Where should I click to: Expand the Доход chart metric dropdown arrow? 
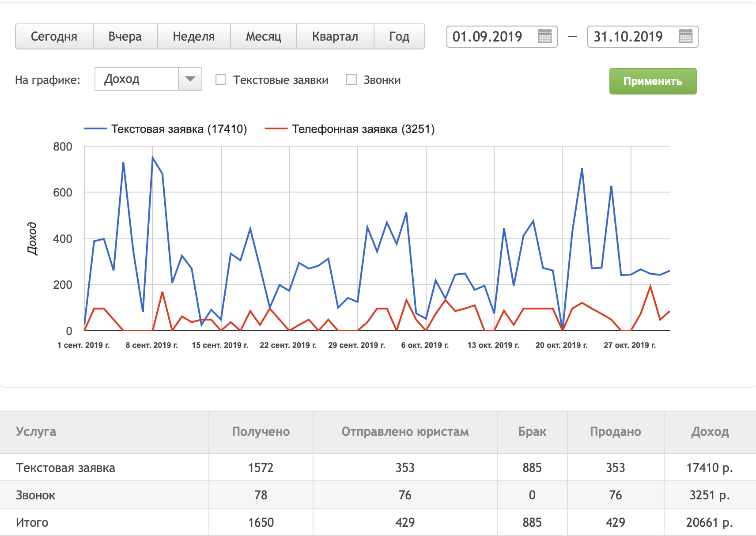190,79
